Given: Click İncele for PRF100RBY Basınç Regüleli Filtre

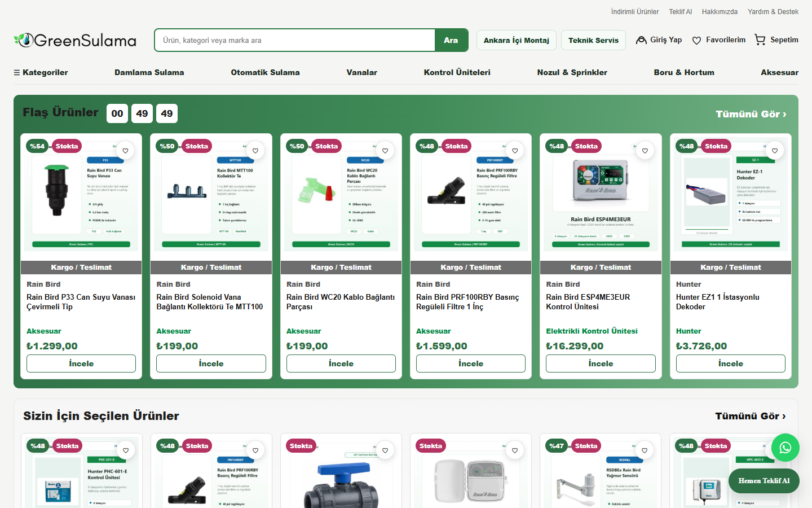Looking at the screenshot, I should click(471, 364).
